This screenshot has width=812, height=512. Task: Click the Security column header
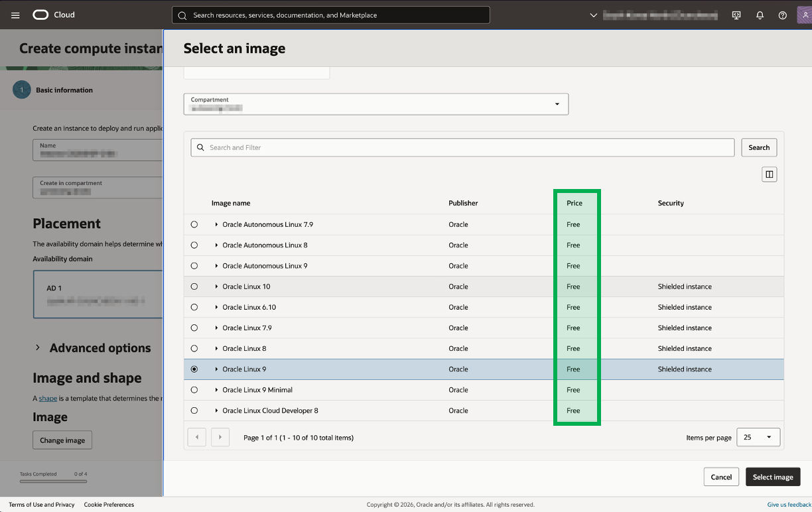(671, 203)
